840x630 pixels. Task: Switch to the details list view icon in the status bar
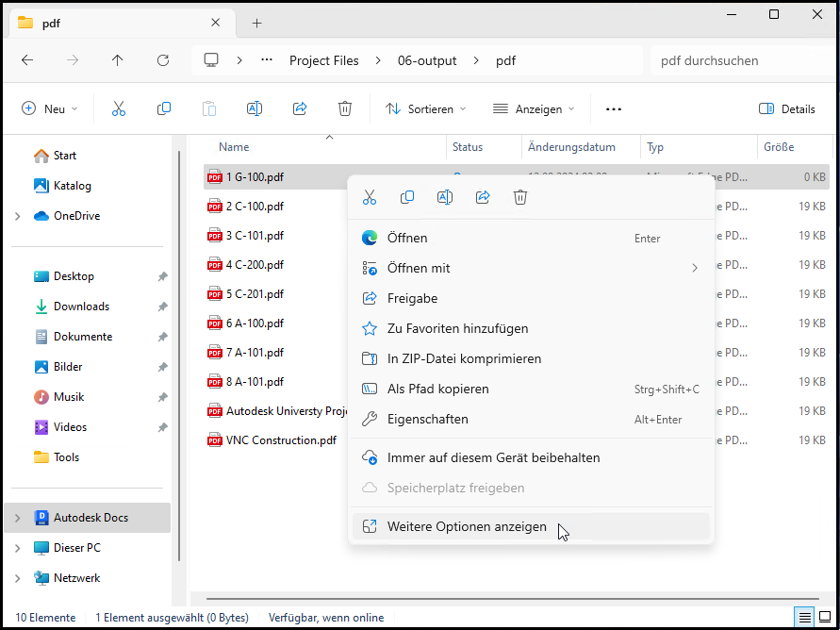click(x=804, y=618)
